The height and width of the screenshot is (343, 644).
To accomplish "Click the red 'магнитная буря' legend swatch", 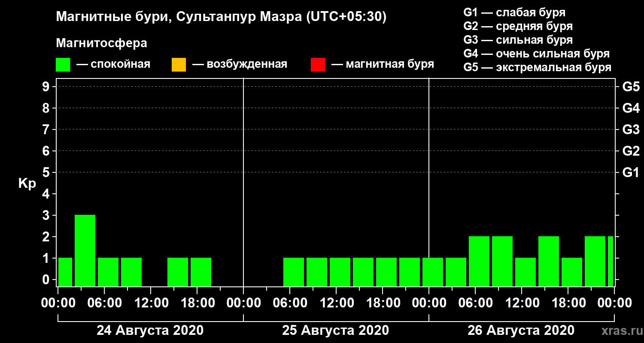I will point(318,65).
